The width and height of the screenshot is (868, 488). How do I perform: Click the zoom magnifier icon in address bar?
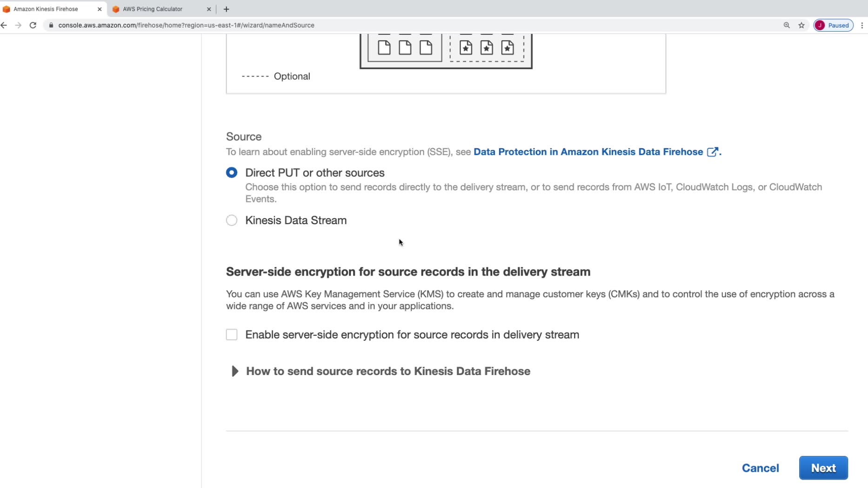(787, 25)
